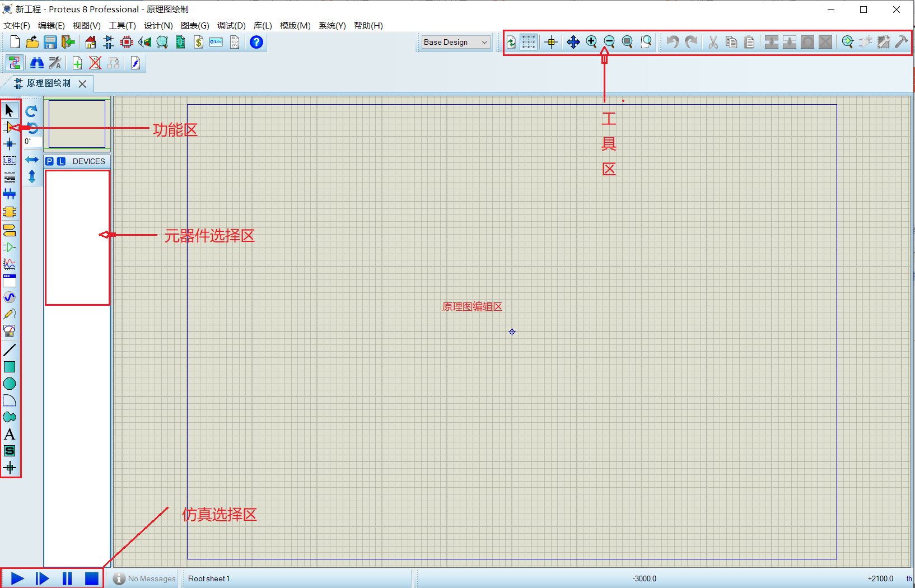Screen dimensions: 915x588
Task: Select the 2D Closed Path tool
Action: tap(10, 417)
